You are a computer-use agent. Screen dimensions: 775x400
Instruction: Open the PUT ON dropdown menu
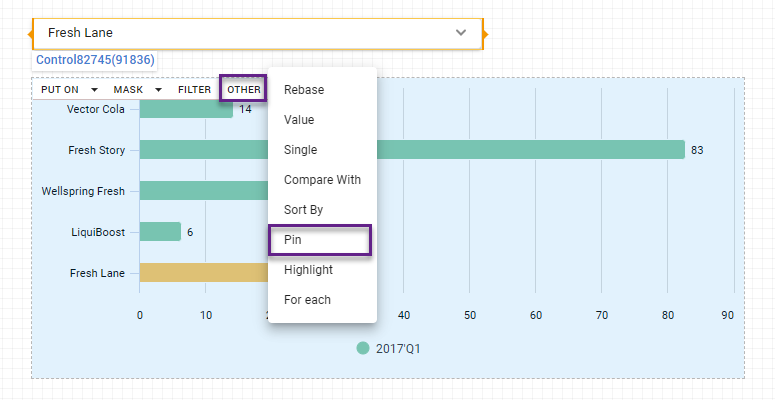pos(68,90)
